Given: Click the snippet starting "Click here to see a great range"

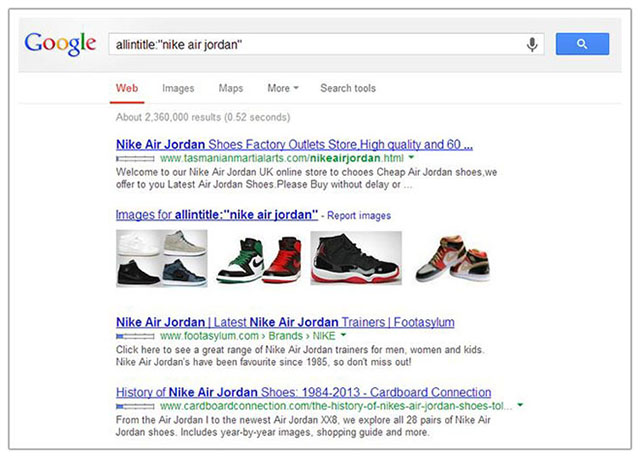Looking at the screenshot, I should 300,356.
